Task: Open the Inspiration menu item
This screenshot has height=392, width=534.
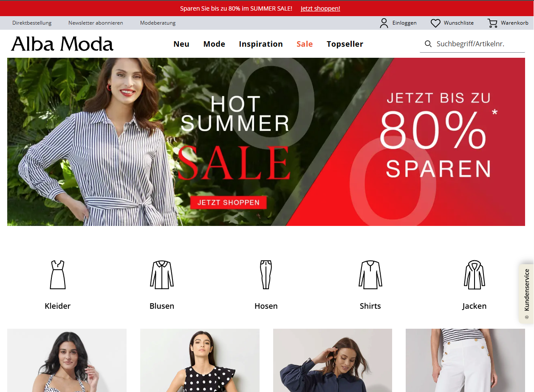Action: [x=261, y=44]
